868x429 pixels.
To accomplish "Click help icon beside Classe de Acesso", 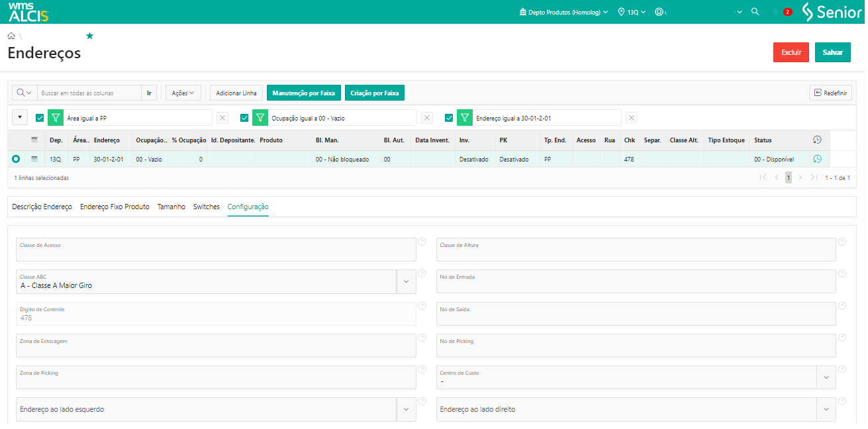I will (422, 242).
